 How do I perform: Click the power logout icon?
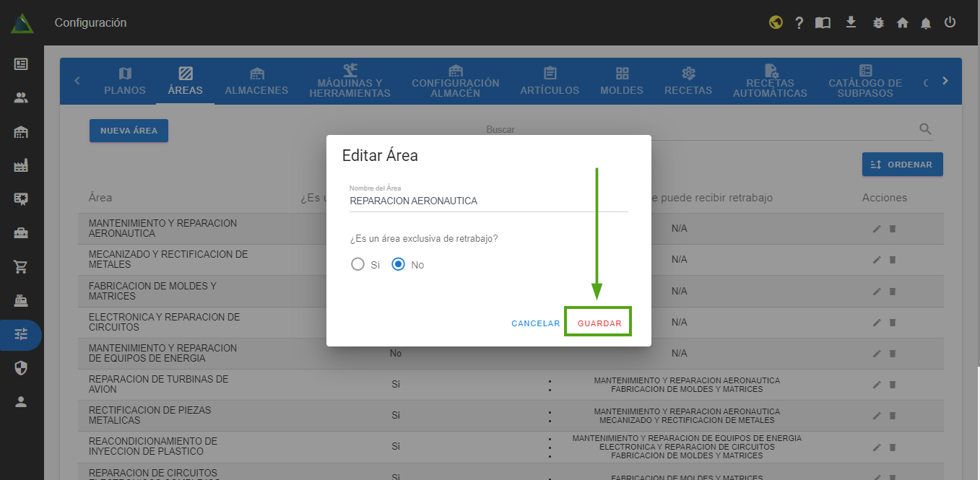(950, 22)
